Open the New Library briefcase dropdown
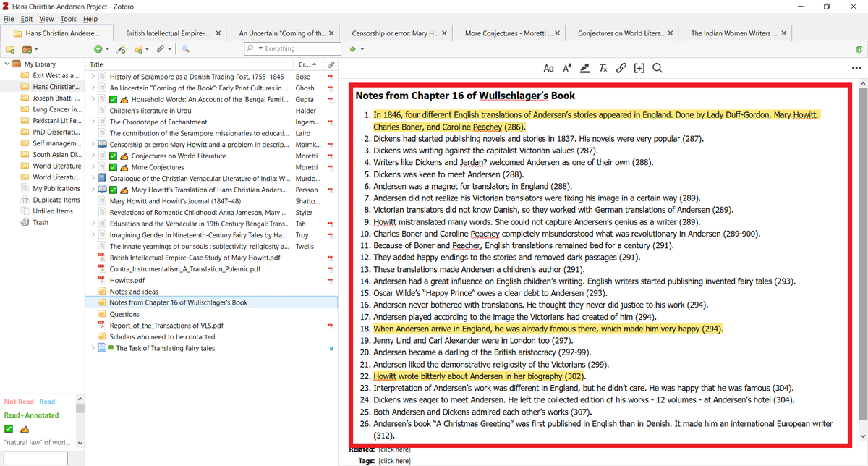This screenshot has height=466, width=868. click(30, 48)
